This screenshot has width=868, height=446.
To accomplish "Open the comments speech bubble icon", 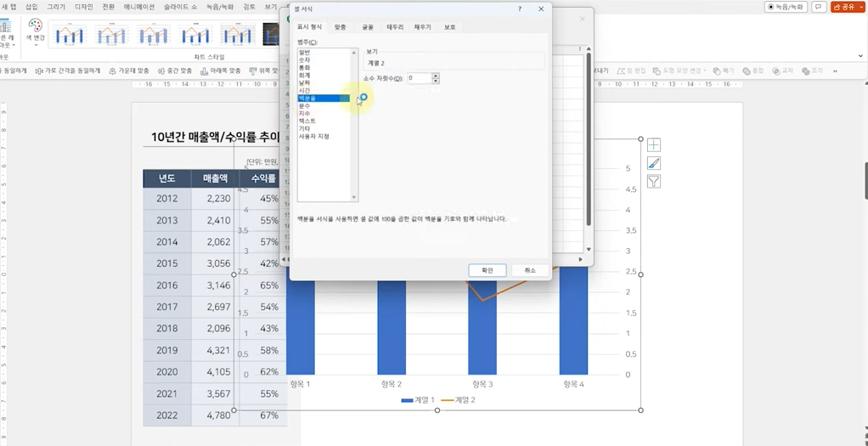I will click(818, 7).
